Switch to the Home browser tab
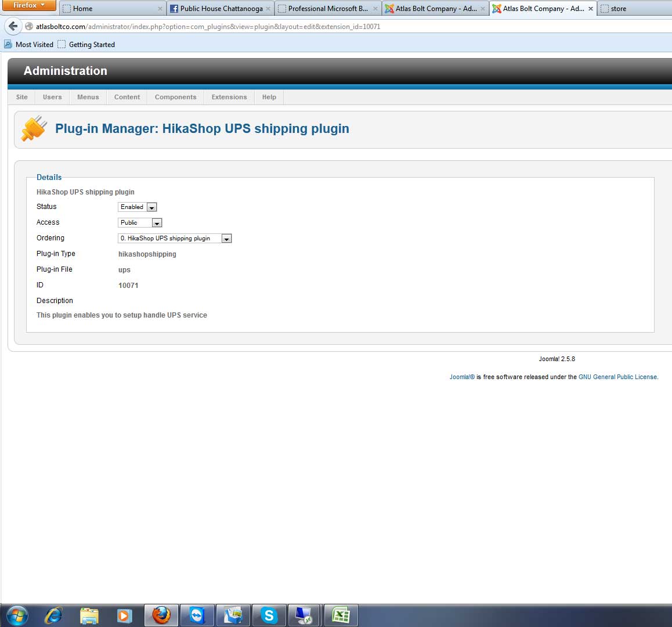The image size is (672, 627). [x=112, y=9]
